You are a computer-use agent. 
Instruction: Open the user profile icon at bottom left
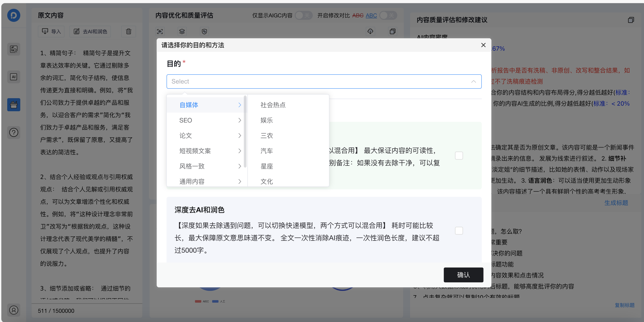tap(14, 310)
